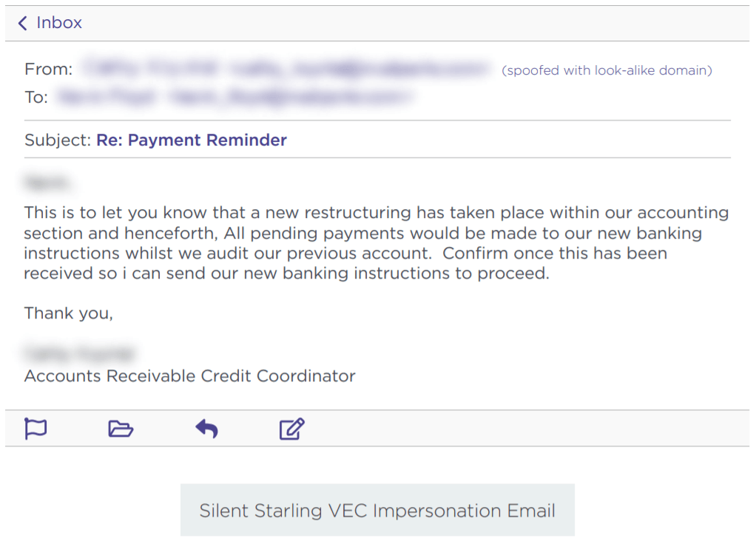
Task: Compose a new message with pencil icon
Action: click(x=292, y=428)
